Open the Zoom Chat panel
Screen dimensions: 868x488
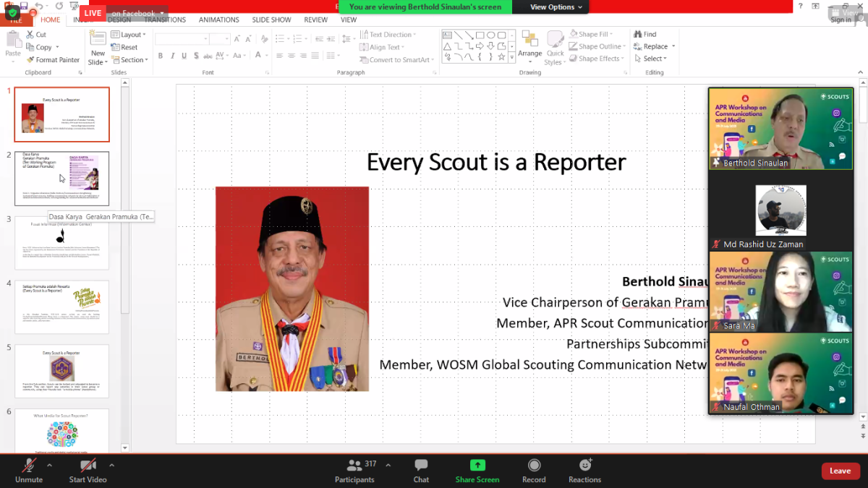(421, 466)
